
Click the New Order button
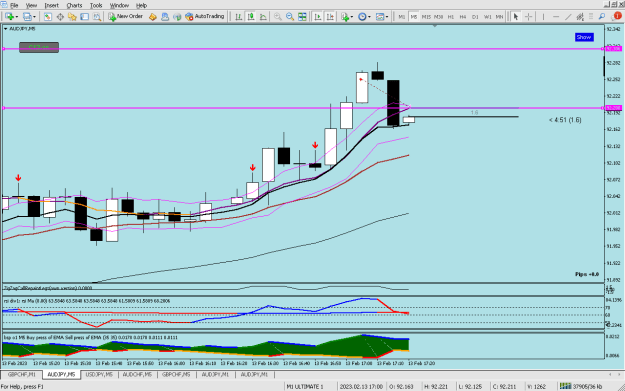pos(126,16)
